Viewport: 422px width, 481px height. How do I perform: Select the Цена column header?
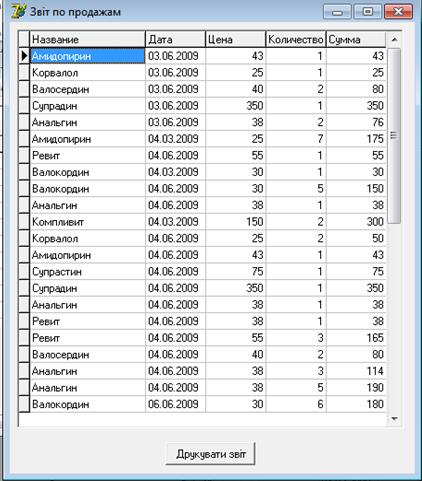(235, 39)
